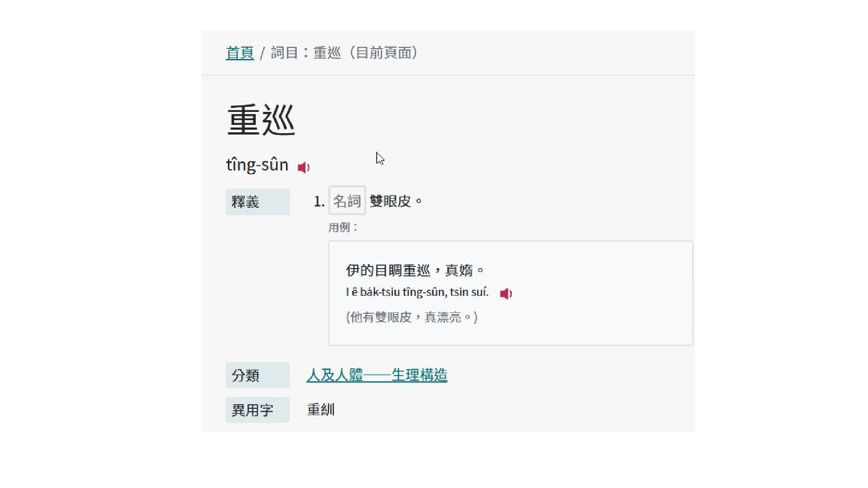Image resolution: width=868 pixels, height=488 pixels.
Task: Click the definition text 雙眼皮
Action: tap(390, 201)
